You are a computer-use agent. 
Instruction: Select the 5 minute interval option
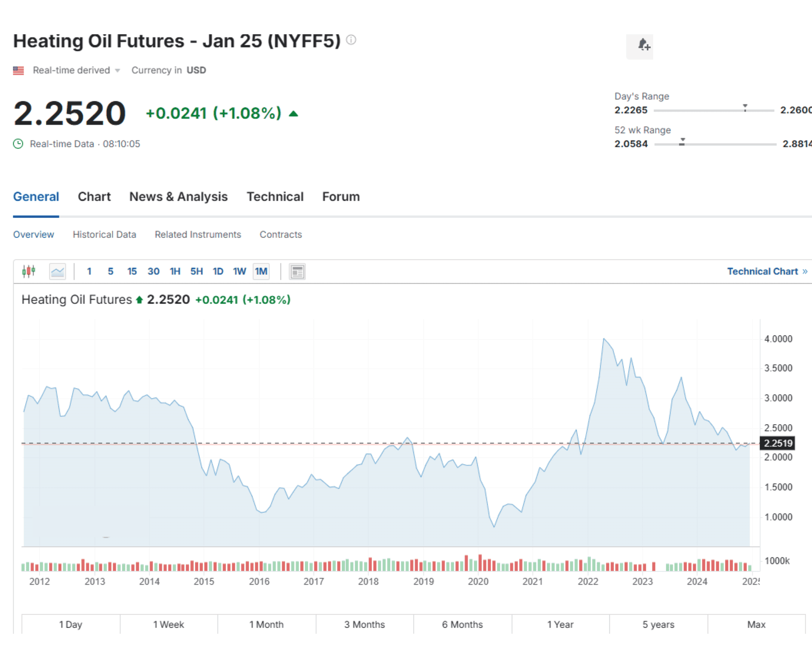(110, 271)
